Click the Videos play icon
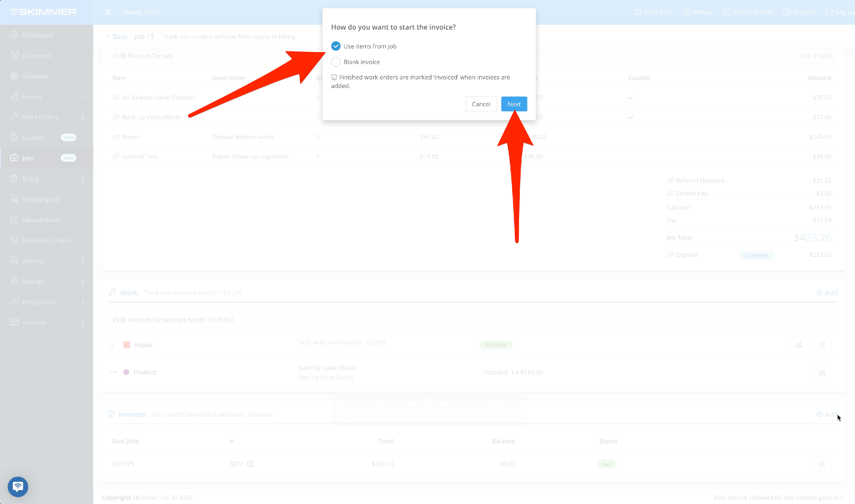The width and height of the screenshot is (855, 504). [x=687, y=12]
